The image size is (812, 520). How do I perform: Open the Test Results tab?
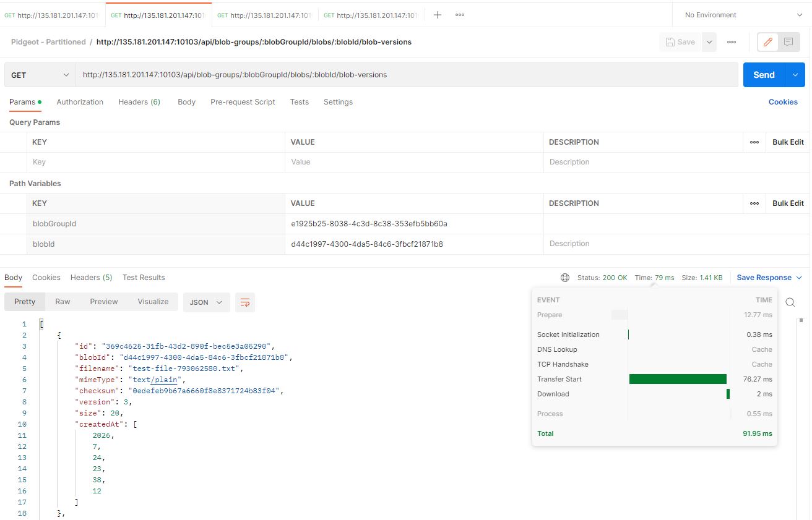coord(144,278)
